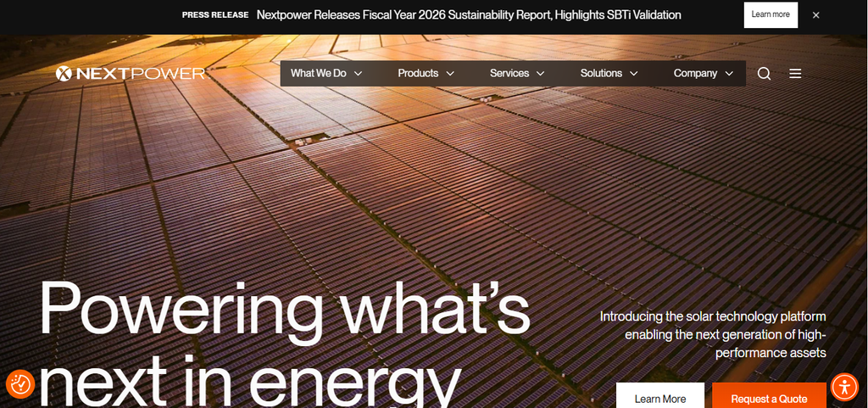Open the Company menu item

695,74
